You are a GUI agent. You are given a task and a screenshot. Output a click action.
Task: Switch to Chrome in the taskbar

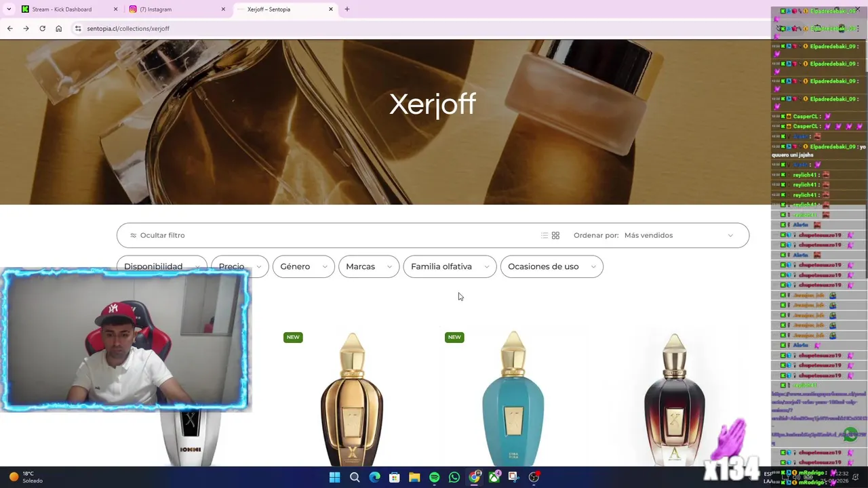[474, 477]
